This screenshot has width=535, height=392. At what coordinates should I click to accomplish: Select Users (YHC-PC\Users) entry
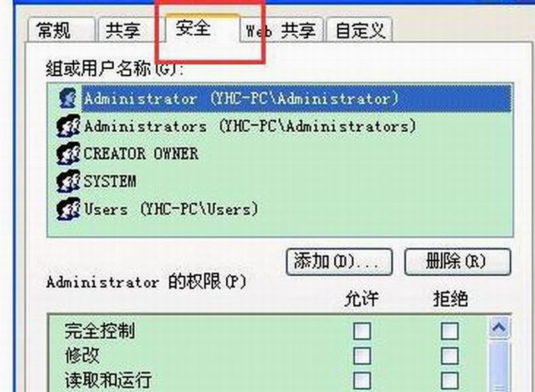pyautogui.click(x=171, y=209)
